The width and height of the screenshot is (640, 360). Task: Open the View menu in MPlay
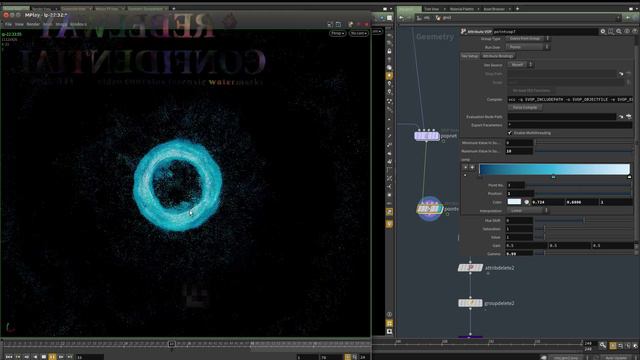(19, 24)
